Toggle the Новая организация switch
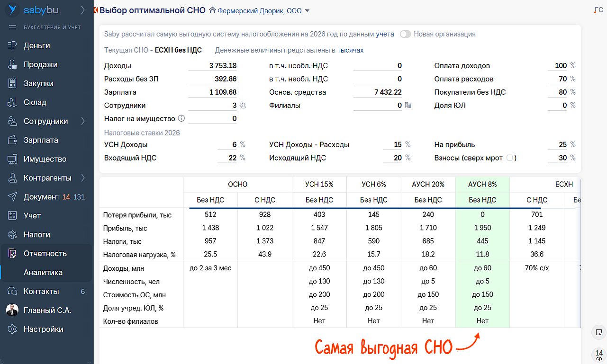Screen dimensions: 607x364 click(405, 34)
